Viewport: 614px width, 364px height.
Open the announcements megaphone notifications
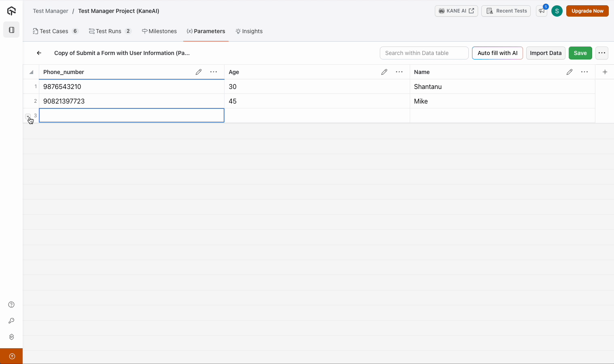(542, 11)
